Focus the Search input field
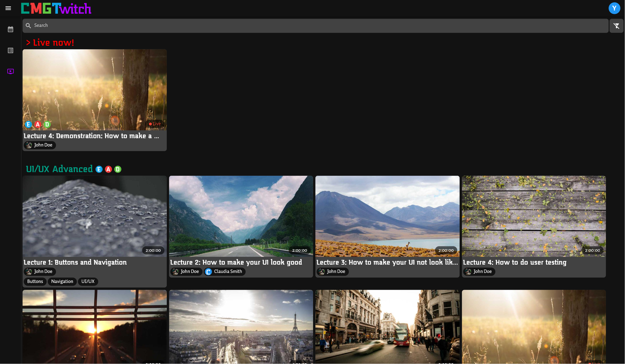This screenshot has height=364, width=625. tap(315, 26)
